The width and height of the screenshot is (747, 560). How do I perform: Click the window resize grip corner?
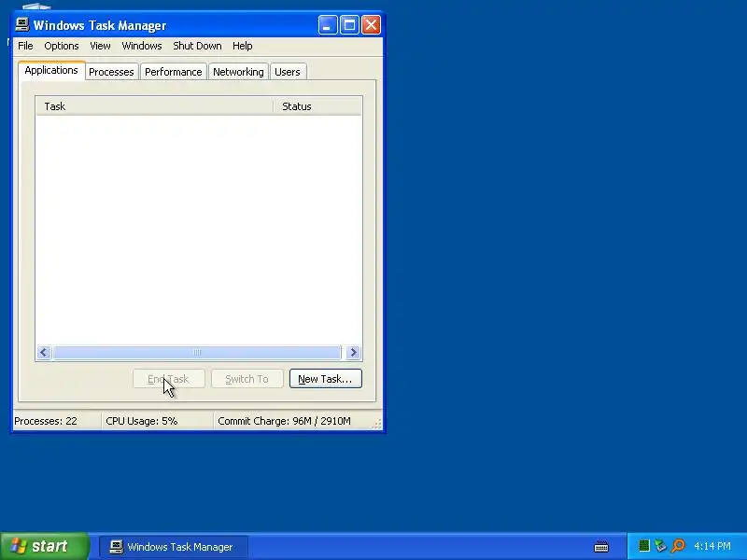377,424
